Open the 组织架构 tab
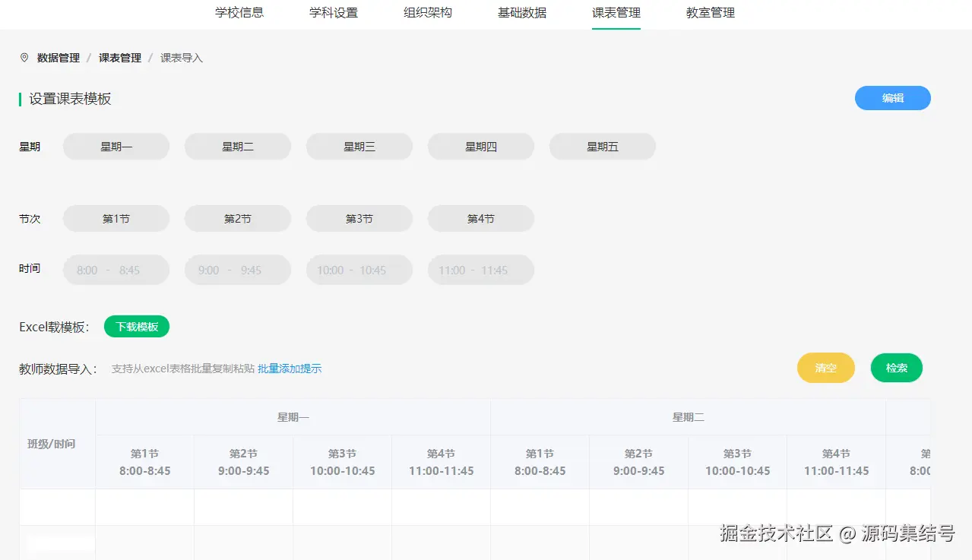 pyautogui.click(x=428, y=13)
